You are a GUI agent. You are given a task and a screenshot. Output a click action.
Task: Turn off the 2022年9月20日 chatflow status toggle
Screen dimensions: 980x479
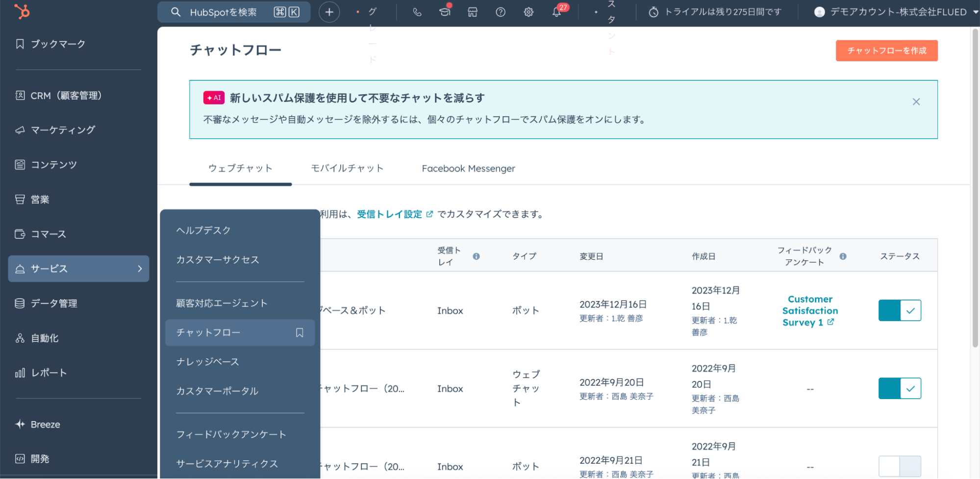pos(900,388)
